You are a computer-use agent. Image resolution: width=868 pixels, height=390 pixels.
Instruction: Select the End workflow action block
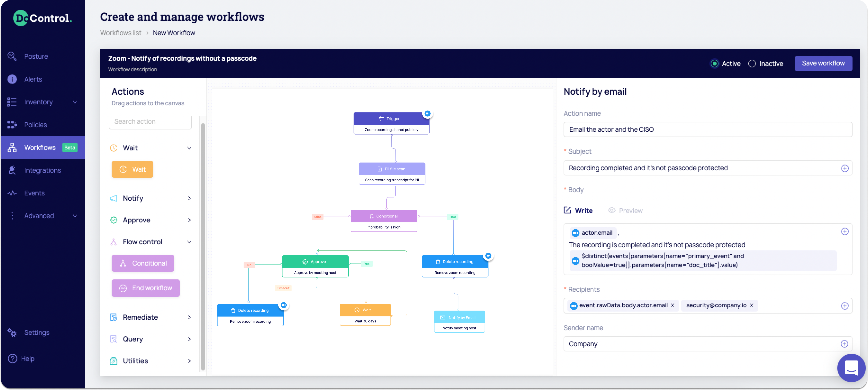146,288
